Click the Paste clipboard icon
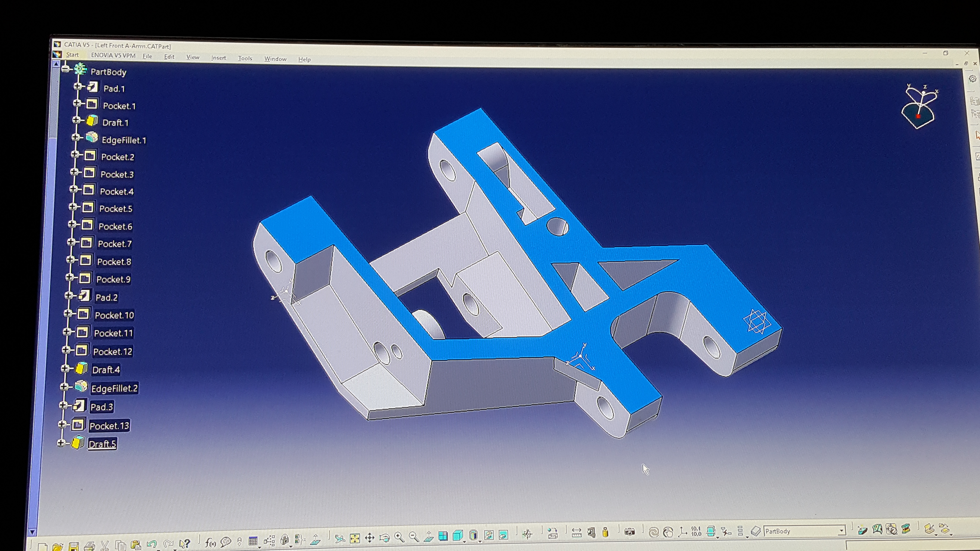The height and width of the screenshot is (551, 980). point(135,545)
